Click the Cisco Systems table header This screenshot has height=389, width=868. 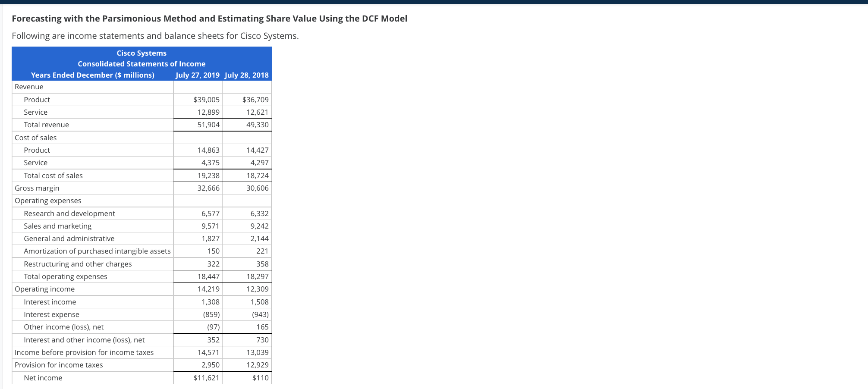pyautogui.click(x=141, y=53)
